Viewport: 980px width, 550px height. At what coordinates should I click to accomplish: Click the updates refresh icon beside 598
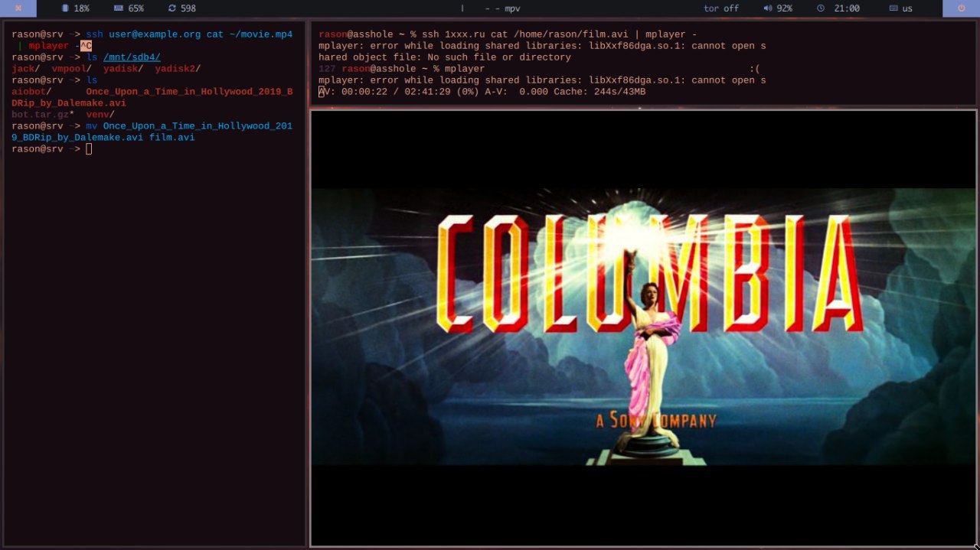[x=172, y=8]
